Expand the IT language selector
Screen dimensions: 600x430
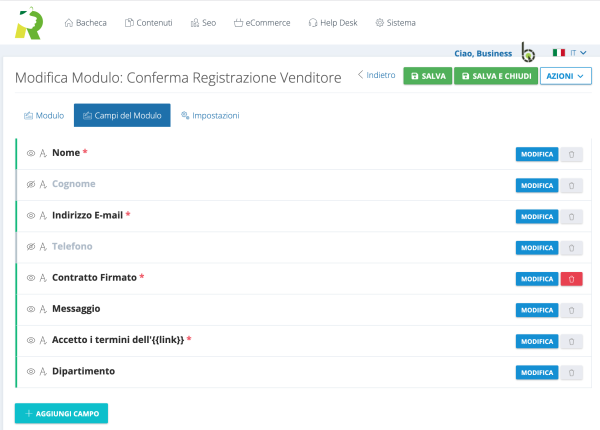pos(578,52)
